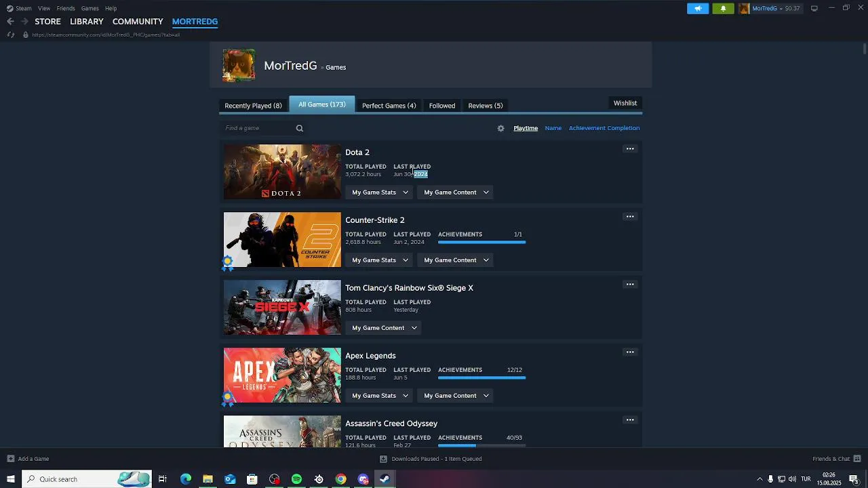Open the View menu
The image size is (868, 488).
pos(44,8)
